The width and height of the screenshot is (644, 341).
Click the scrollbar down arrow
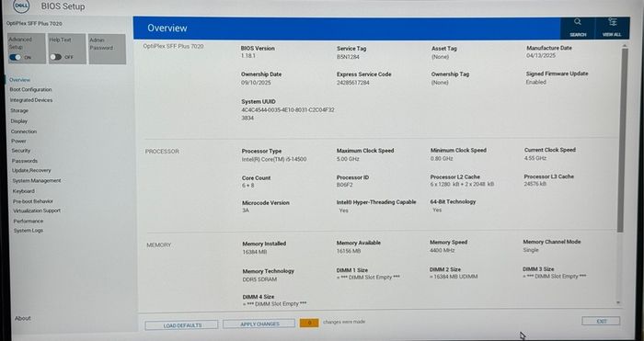[618, 302]
